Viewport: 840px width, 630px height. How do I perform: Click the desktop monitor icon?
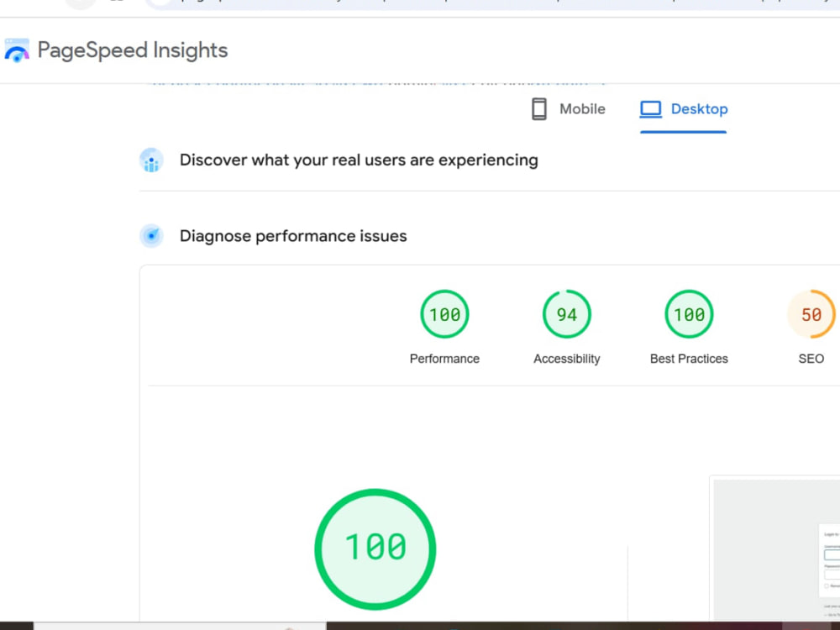point(651,108)
